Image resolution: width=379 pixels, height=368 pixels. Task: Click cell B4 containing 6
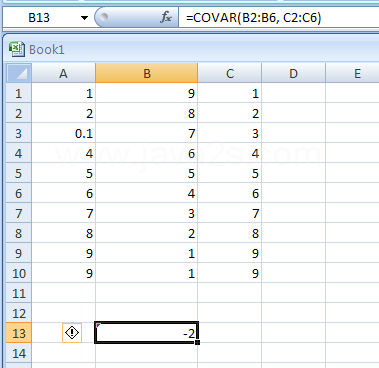click(147, 153)
